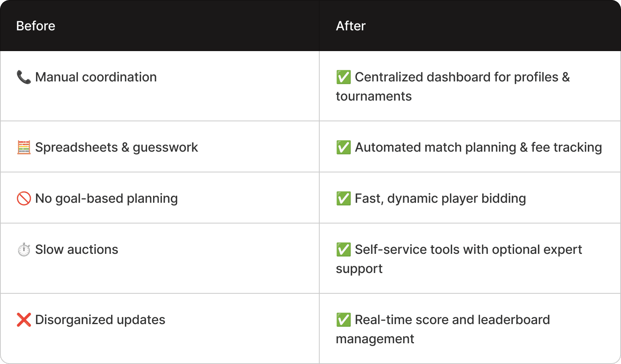The height and width of the screenshot is (364, 621).
Task: Click the telephone icon beside Manual coordination
Action: 24,77
